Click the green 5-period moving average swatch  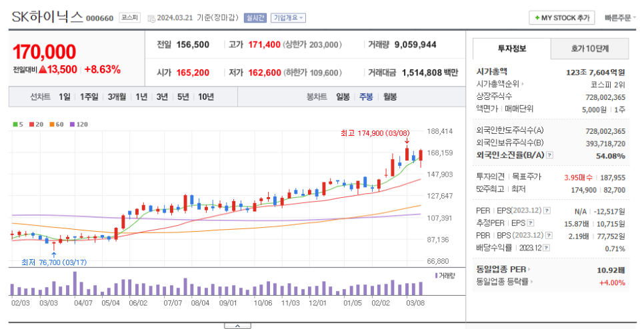pos(15,125)
